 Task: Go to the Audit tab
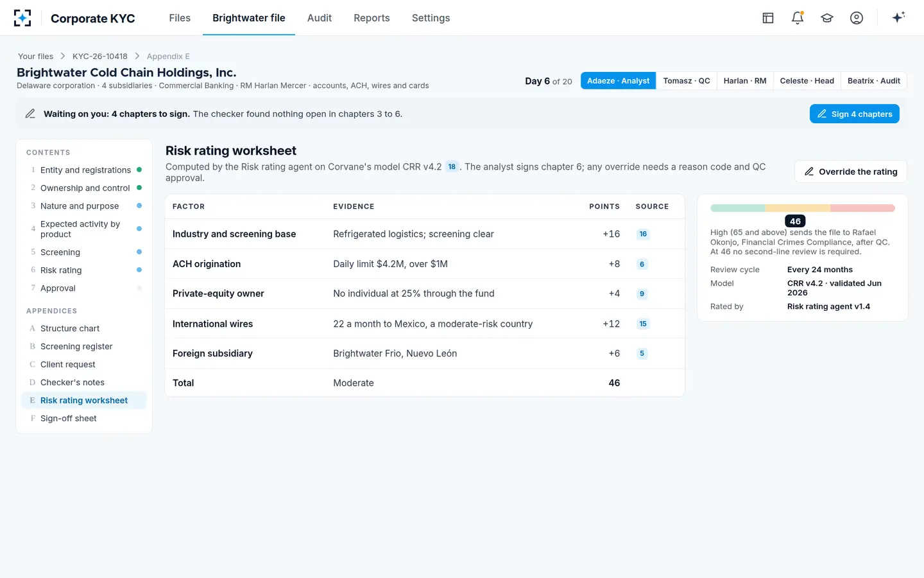coord(320,18)
